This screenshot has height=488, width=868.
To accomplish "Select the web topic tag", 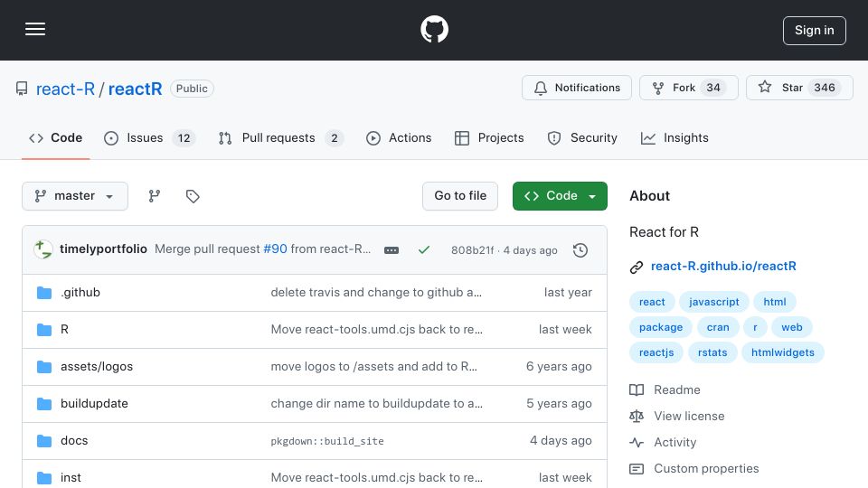I will [792, 327].
